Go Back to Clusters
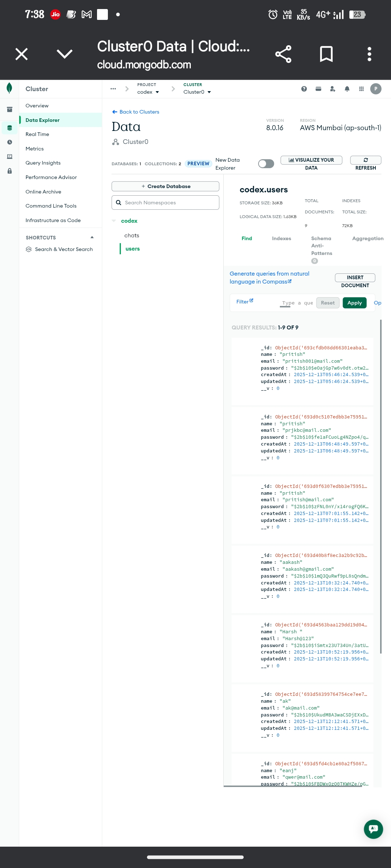This screenshot has height=868, width=391. (136, 112)
